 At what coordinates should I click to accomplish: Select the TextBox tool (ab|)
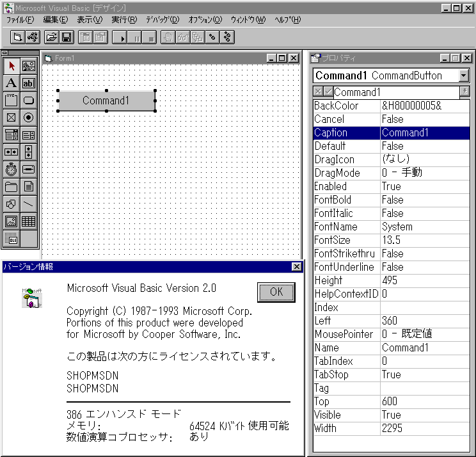coord(29,83)
